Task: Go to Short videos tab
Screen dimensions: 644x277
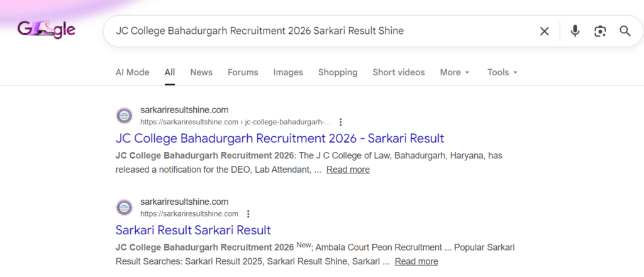Action: tap(398, 72)
